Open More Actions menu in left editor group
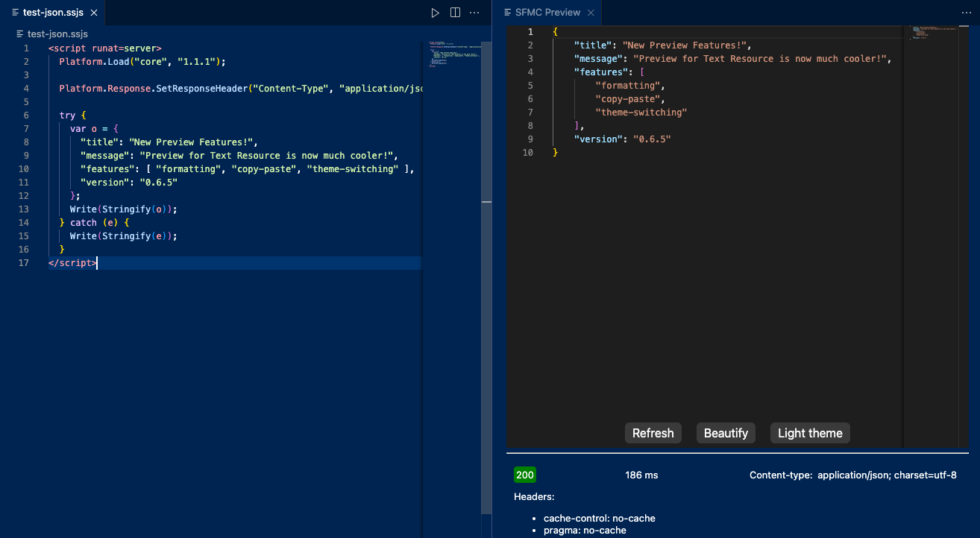 tap(474, 13)
